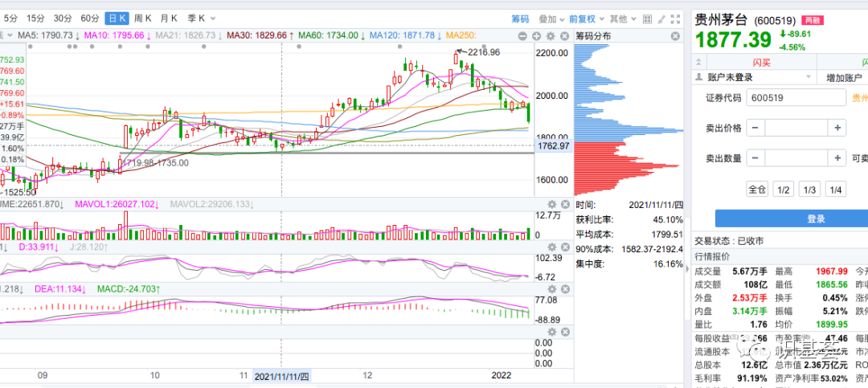868x388 pixels.
Task: Click the MA60 indicator label
Action: pyautogui.click(x=331, y=35)
